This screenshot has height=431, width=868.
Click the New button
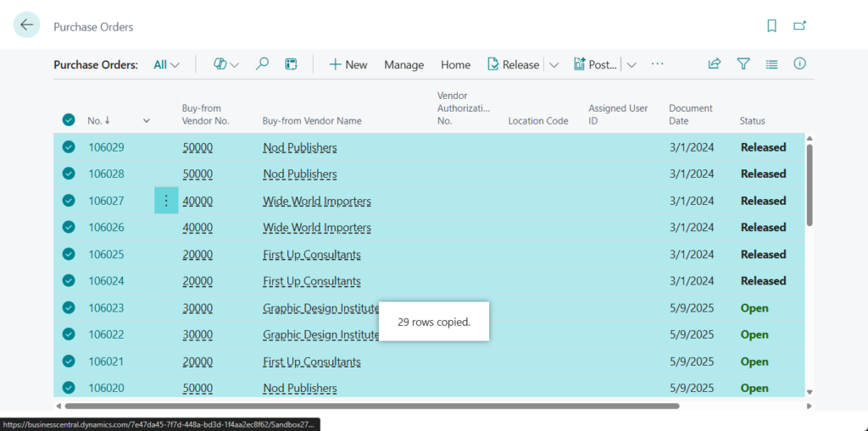(x=348, y=65)
